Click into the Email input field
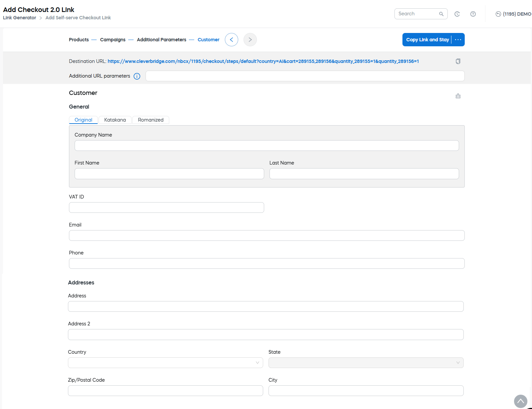Image resolution: width=532 pixels, height=409 pixels. 266,235
